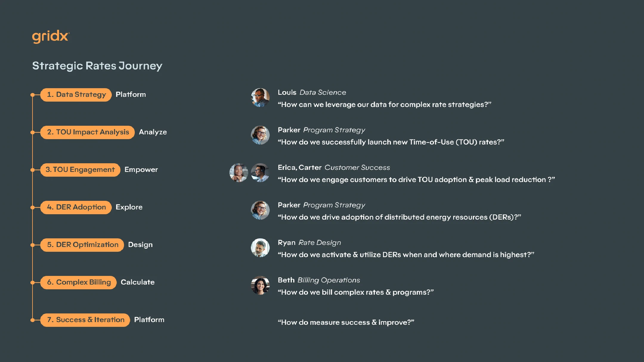644x362 pixels.
Task: Click Erica's avatar in Customer Success row
Action: coord(239,173)
